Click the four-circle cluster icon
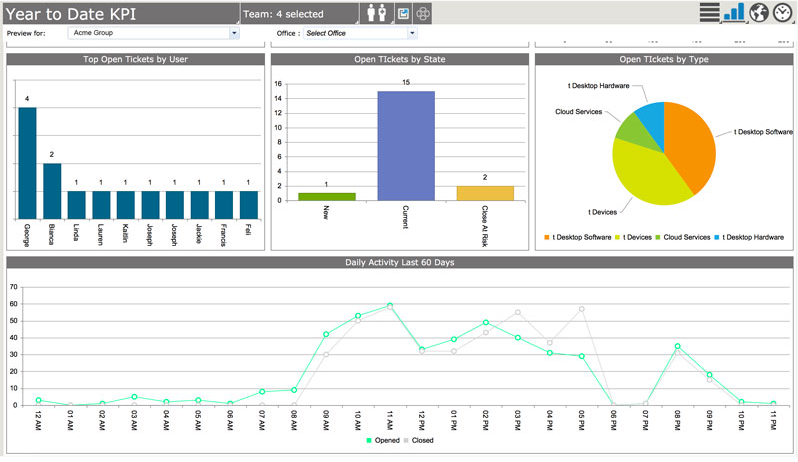This screenshot has height=462, width=798. [x=423, y=14]
